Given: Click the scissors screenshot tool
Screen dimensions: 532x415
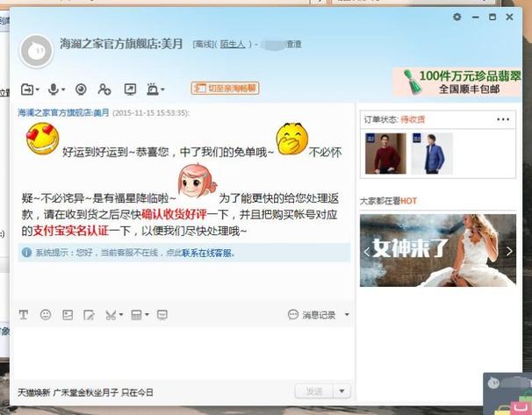Looking at the screenshot, I should (111, 315).
